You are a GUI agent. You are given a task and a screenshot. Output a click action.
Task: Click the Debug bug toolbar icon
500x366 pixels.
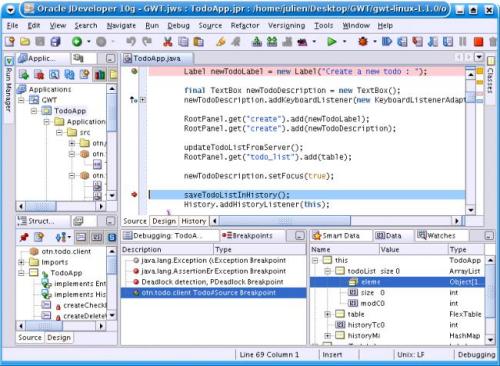(363, 42)
